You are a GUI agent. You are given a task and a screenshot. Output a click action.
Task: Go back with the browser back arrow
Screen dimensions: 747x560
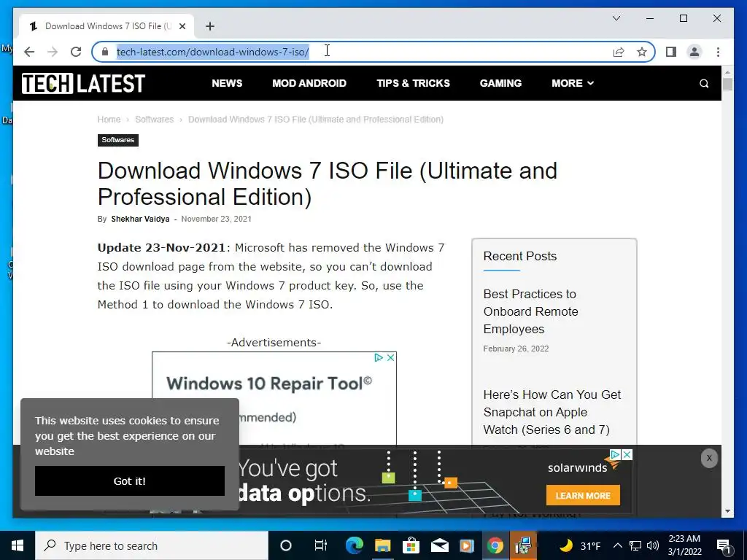29,52
